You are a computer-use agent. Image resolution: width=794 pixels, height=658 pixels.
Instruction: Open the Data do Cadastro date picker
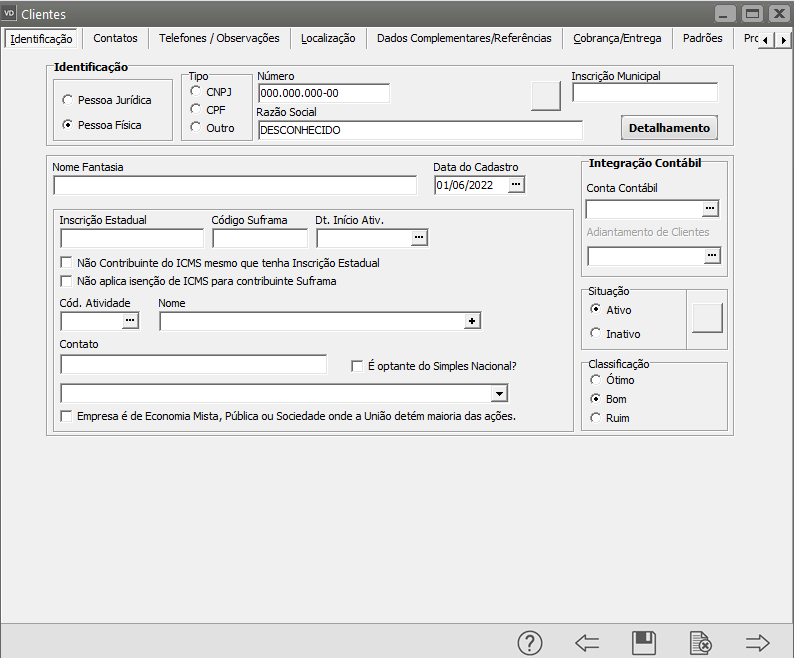tap(516, 185)
